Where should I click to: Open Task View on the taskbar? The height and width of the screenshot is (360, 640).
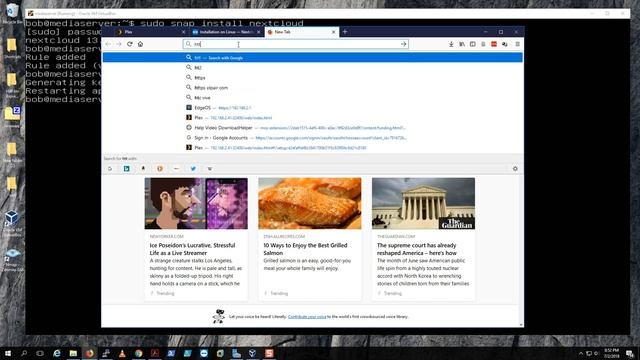tap(40, 353)
